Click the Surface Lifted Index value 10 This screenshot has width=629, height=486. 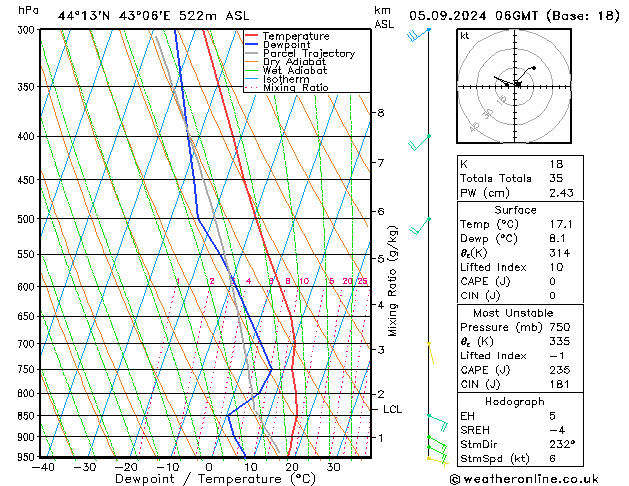pyautogui.click(x=556, y=267)
